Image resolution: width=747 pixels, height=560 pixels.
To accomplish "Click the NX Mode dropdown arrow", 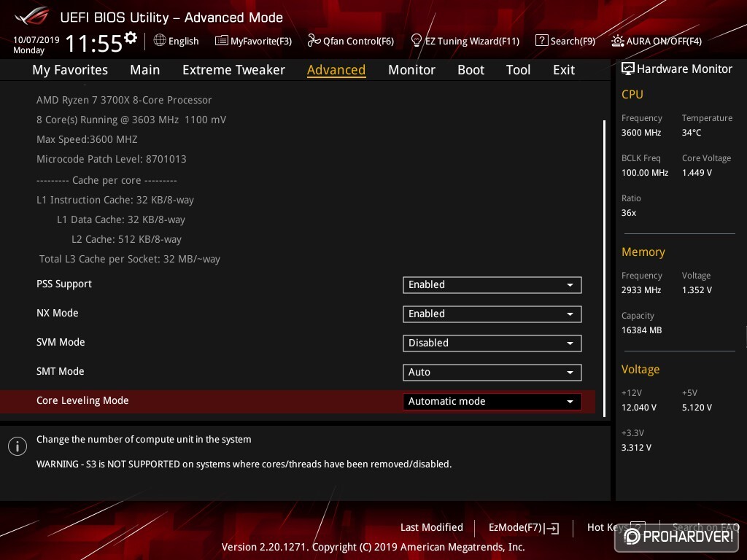I will [570, 314].
